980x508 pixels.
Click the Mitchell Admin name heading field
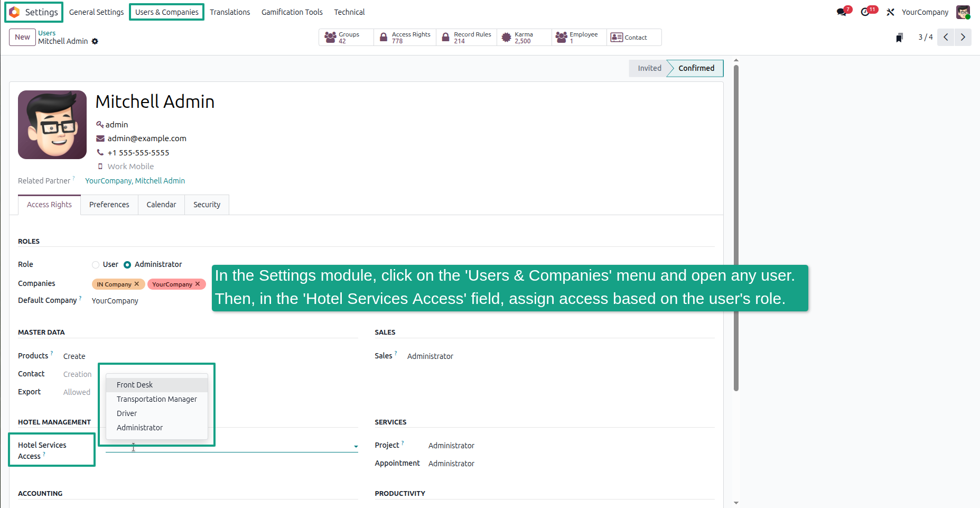155,101
